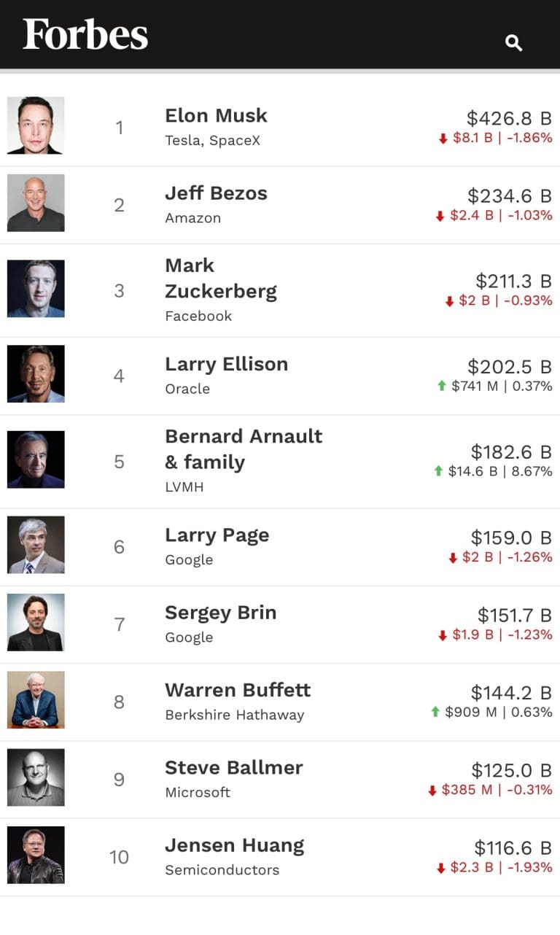Click the Jensen Huang name link

(x=234, y=845)
